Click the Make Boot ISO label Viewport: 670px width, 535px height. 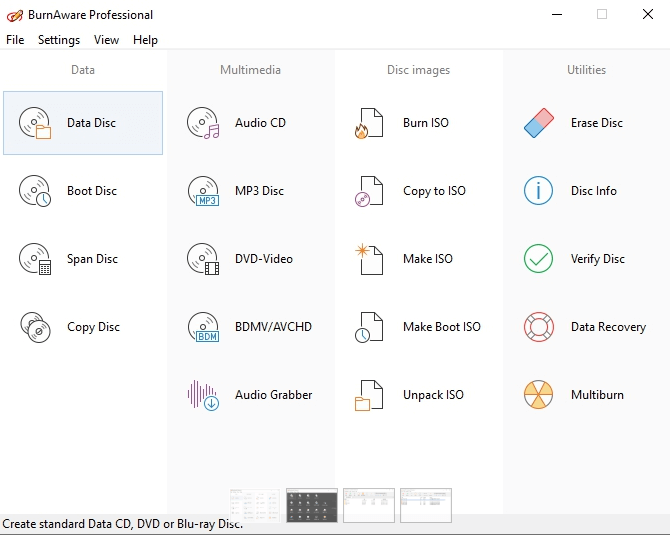click(441, 327)
